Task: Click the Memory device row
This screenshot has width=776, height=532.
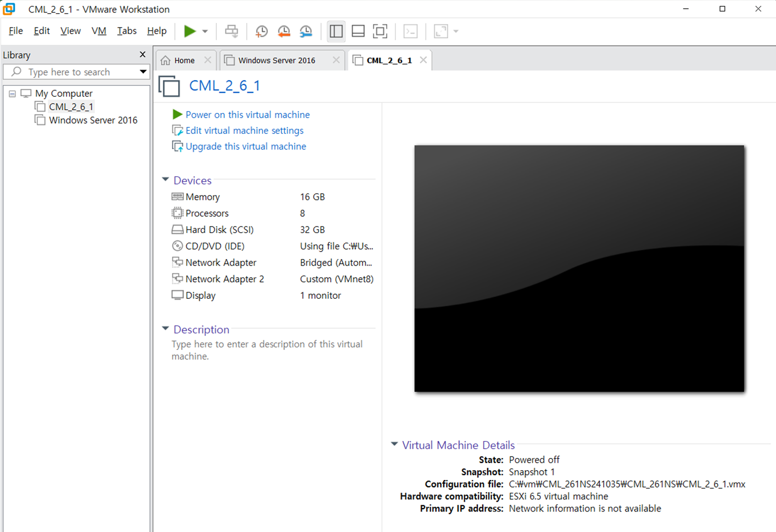Action: click(273, 197)
